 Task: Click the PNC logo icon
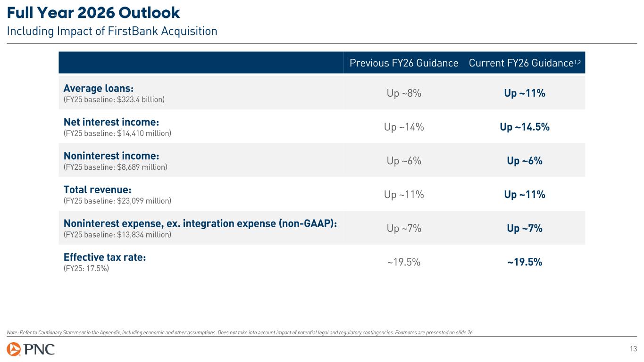14,349
